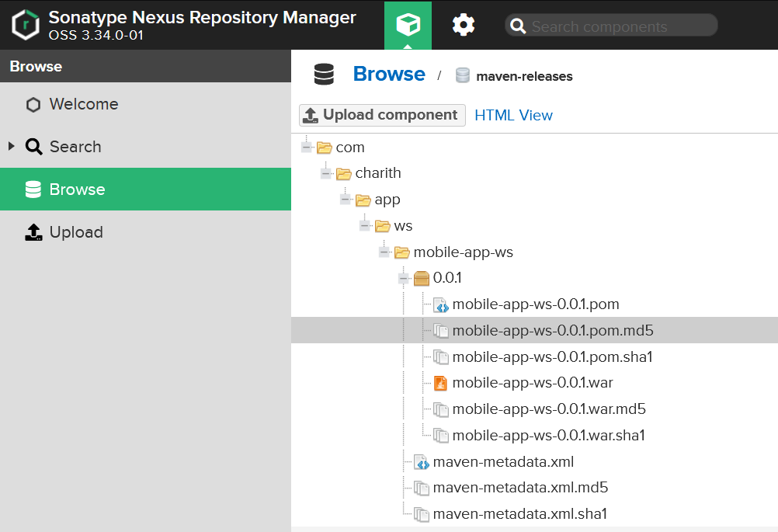Click the Nexus hexagon logo
The height and width of the screenshot is (532, 778).
tap(26, 25)
